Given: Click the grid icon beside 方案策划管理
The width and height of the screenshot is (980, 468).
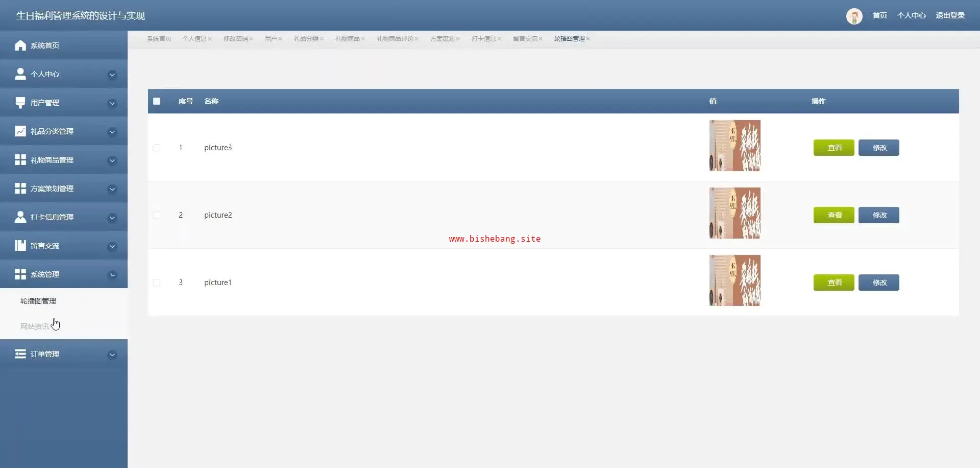Looking at the screenshot, I should click(x=20, y=189).
